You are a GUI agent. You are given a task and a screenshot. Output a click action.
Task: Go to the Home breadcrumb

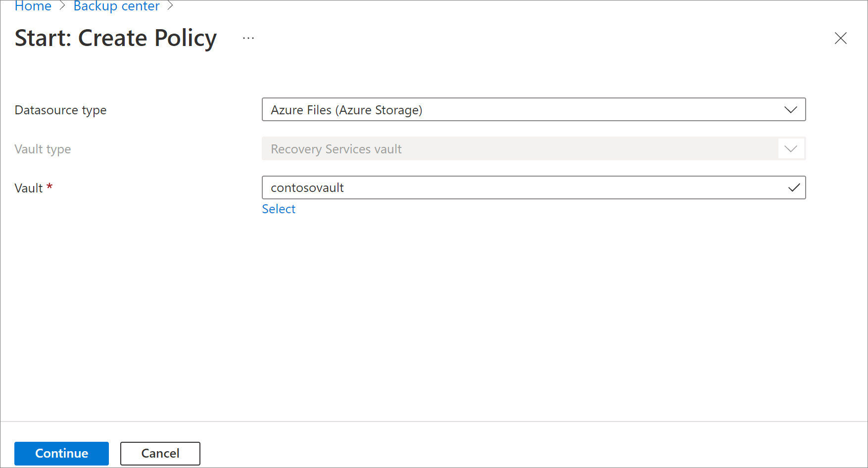[x=33, y=6]
